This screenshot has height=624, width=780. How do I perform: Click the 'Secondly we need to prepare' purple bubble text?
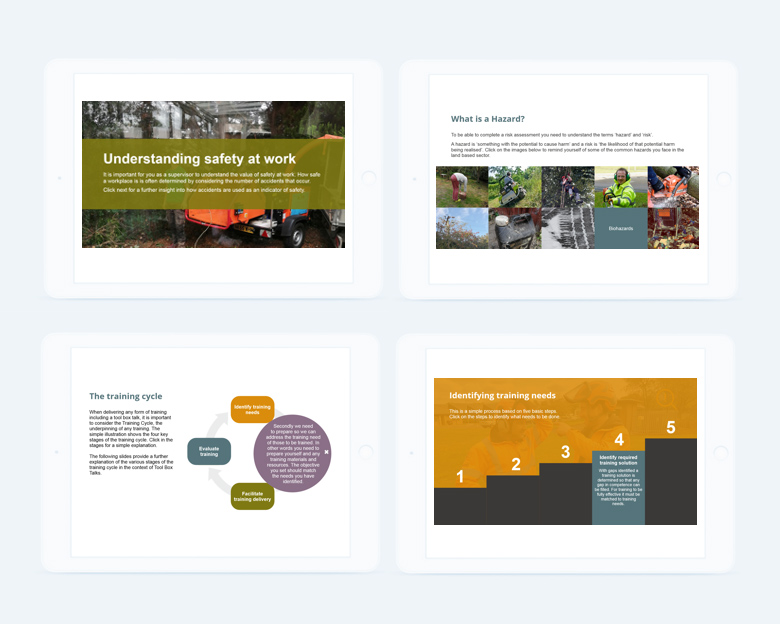pyautogui.click(x=293, y=453)
